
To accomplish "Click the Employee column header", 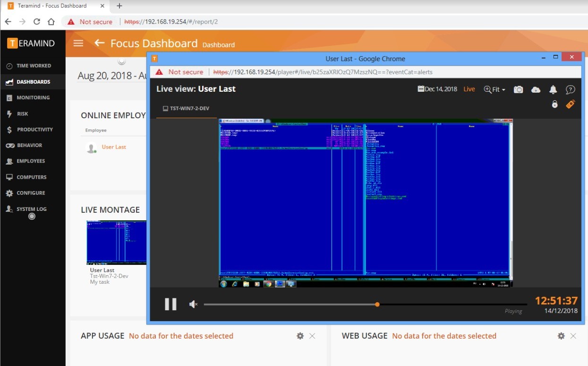I will tap(96, 130).
